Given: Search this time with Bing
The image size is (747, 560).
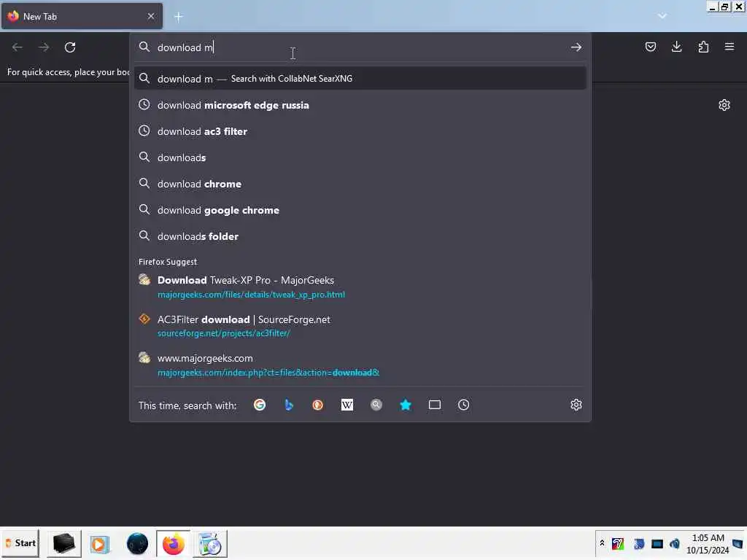Looking at the screenshot, I should click(x=289, y=405).
